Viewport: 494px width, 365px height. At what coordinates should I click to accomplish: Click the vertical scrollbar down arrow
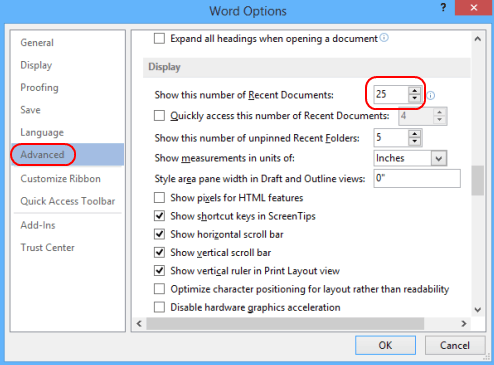coord(478,310)
